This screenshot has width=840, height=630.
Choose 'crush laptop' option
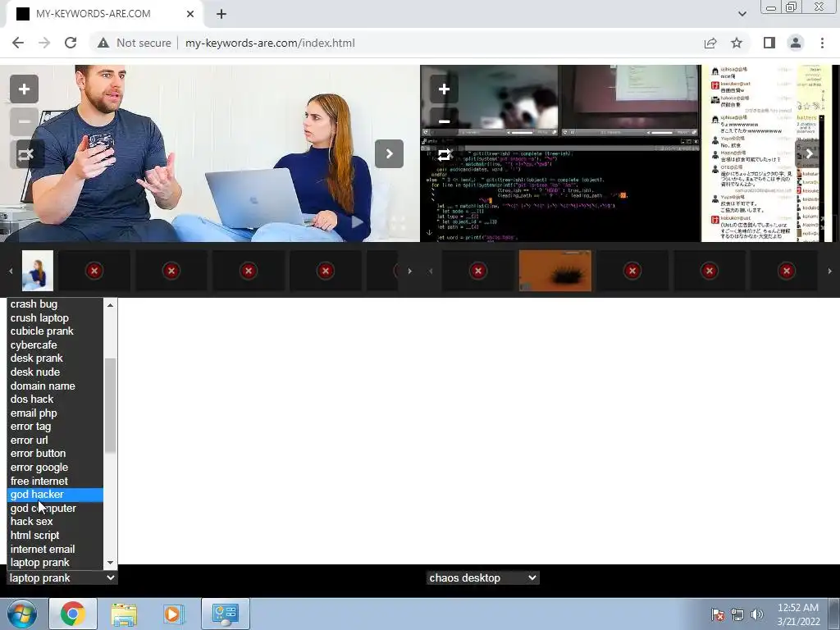coord(55,317)
